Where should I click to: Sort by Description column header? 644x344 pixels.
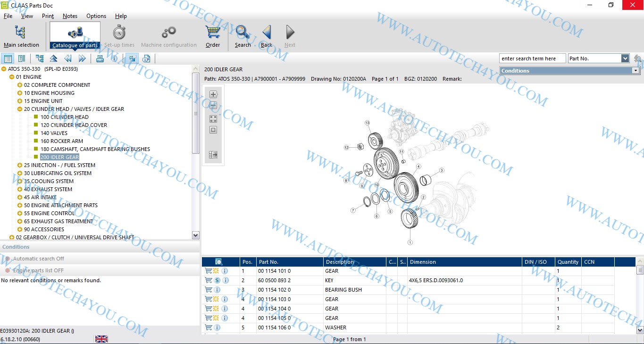tap(355, 262)
